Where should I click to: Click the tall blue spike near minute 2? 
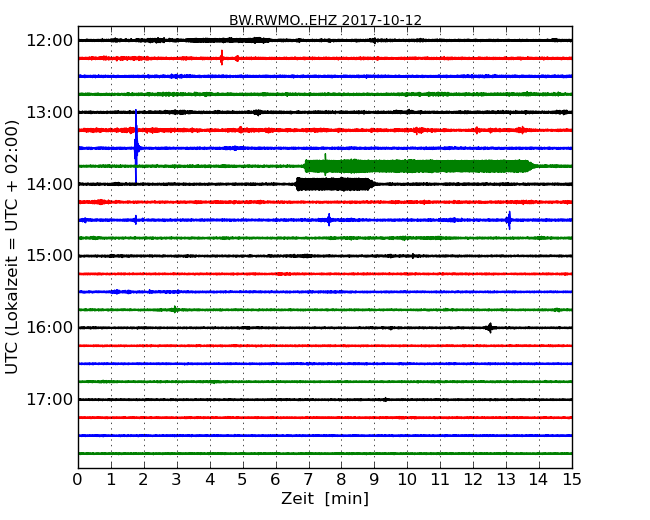tap(136, 146)
